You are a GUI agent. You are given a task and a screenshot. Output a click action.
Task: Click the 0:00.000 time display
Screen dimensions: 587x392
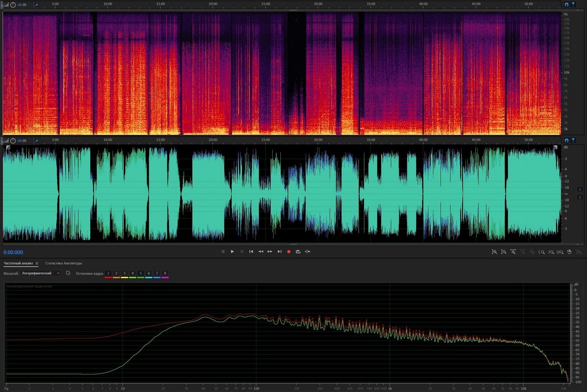coord(13,252)
